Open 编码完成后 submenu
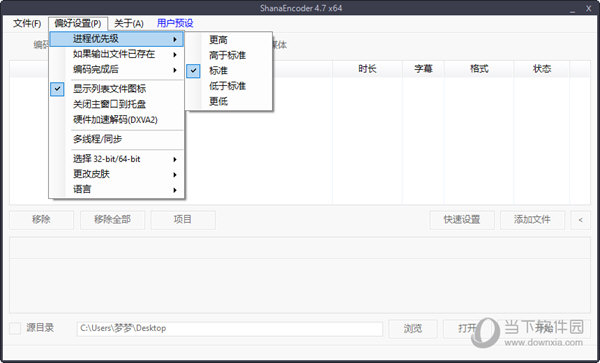Screen dimensions: 600x363 [x=117, y=70]
